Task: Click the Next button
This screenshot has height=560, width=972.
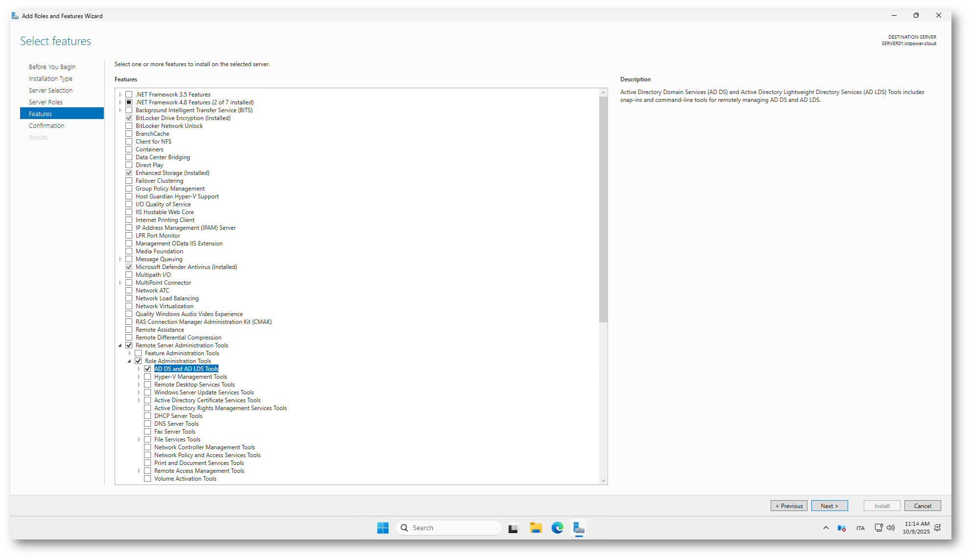Action: click(829, 506)
